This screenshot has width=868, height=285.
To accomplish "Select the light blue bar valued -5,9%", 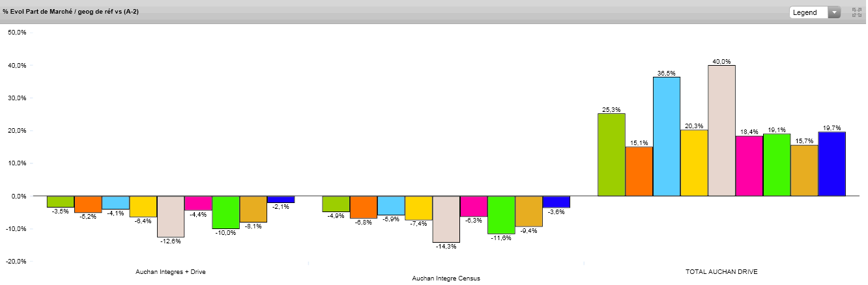I will 391,206.
